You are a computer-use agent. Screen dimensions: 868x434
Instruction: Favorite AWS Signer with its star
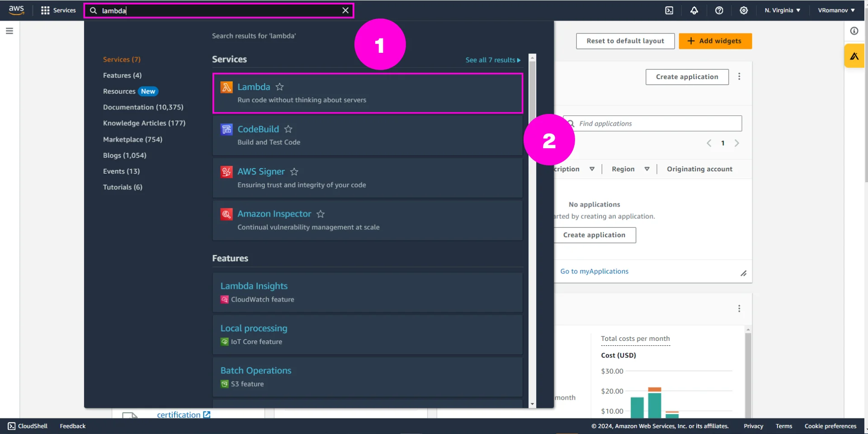[294, 171]
